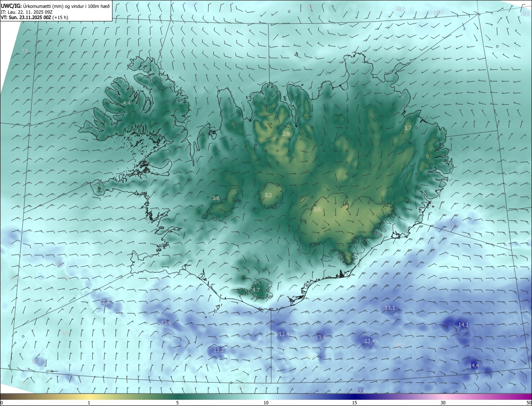Click the 12.4 value label over the sea
The height and width of the screenshot is (406, 532).
pos(105,302)
